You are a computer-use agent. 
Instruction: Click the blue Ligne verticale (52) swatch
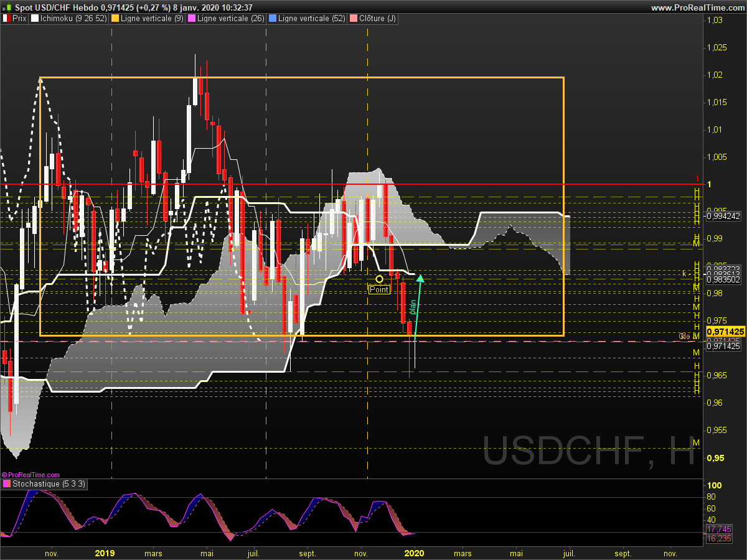point(273,19)
